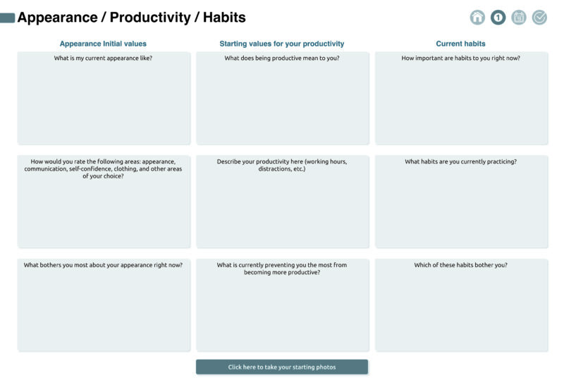This screenshot has width=564, height=392.
Task: Open the calendar planner icon
Action: (x=519, y=18)
